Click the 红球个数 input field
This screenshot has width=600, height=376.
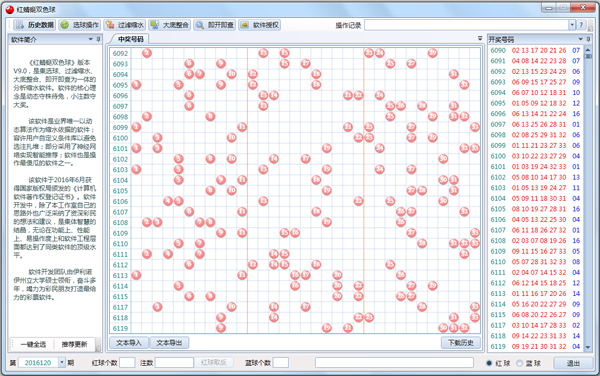127,363
